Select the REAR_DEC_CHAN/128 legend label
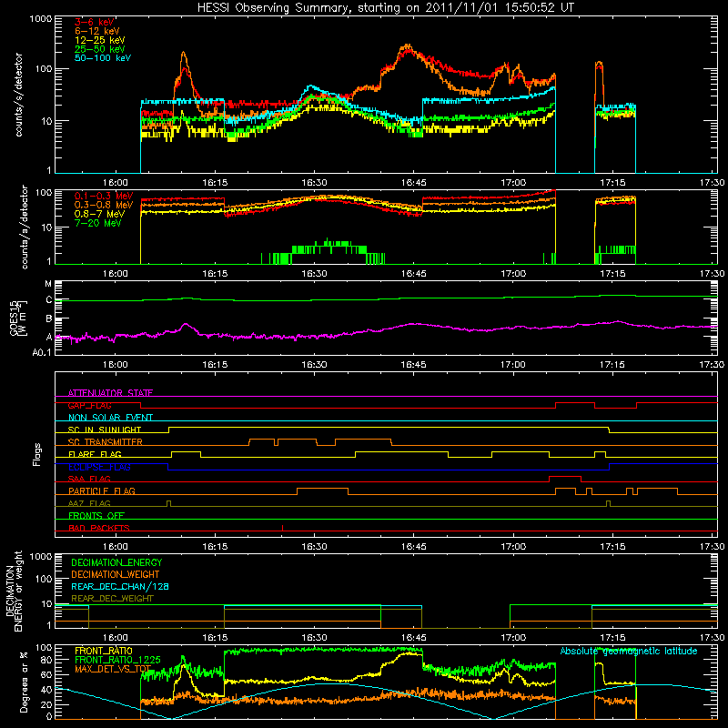This screenshot has width=728, height=728. pos(120,587)
